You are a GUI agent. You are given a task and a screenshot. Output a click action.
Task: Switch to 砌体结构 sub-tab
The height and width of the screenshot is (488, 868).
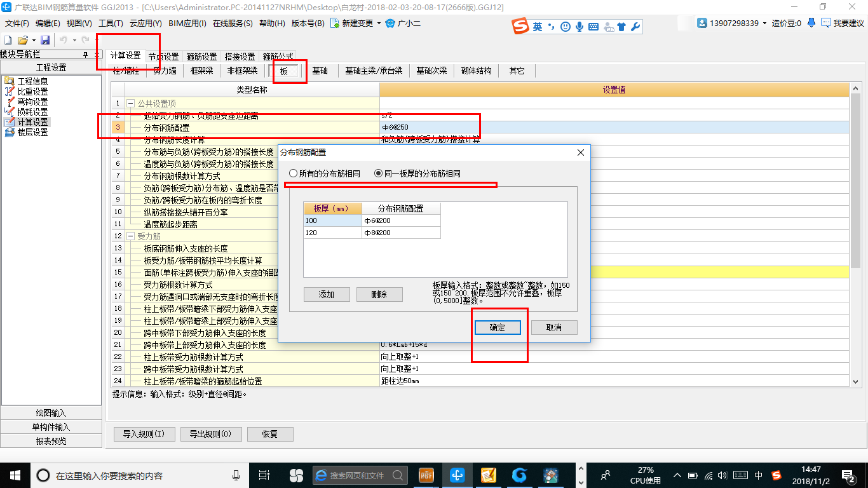(477, 71)
